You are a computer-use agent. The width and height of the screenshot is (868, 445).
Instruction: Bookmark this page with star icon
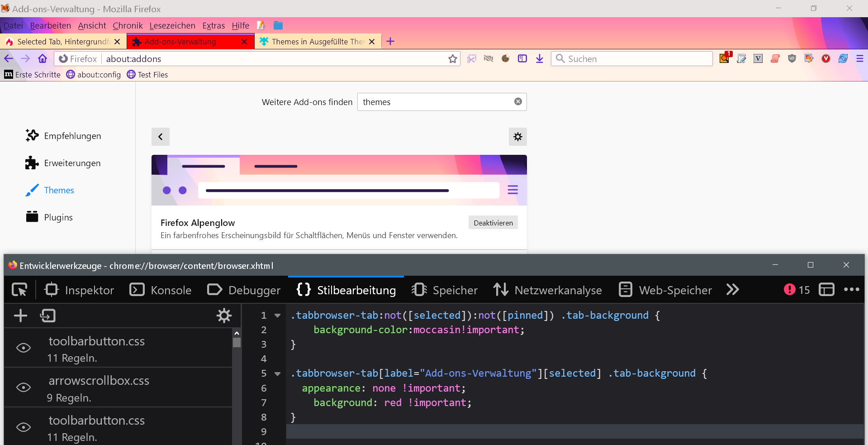pos(452,59)
